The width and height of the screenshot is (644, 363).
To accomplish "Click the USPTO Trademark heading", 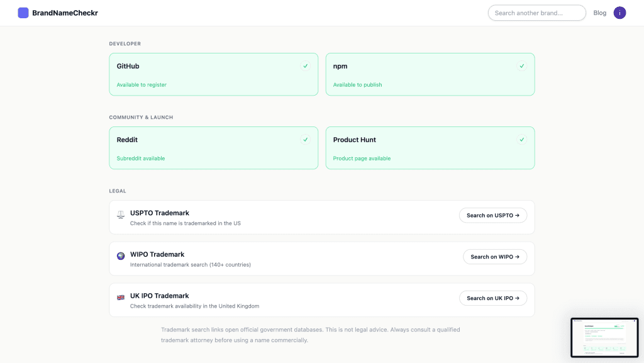I will point(159,213).
